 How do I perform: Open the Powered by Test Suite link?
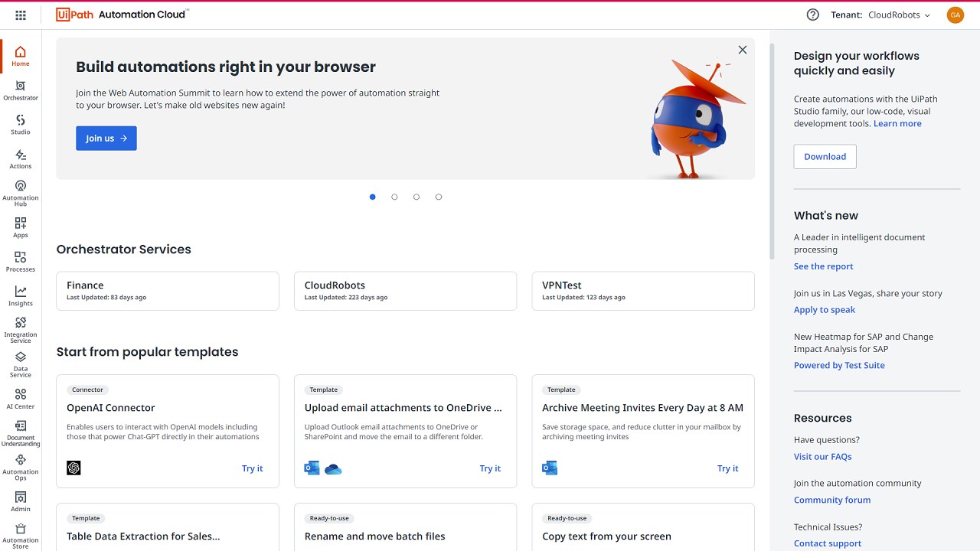click(839, 365)
